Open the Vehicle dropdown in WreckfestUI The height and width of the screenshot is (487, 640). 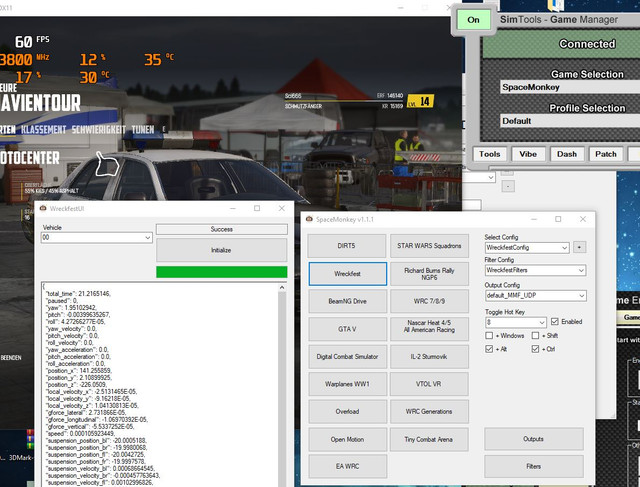point(97,238)
